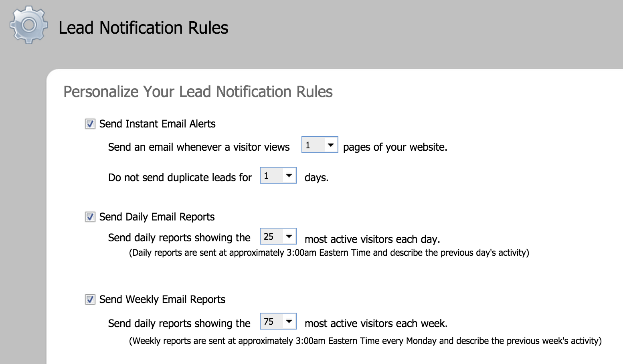Click Personalize Your Lead Notification Rules heading
Image resolution: width=623 pixels, height=364 pixels.
[x=198, y=92]
